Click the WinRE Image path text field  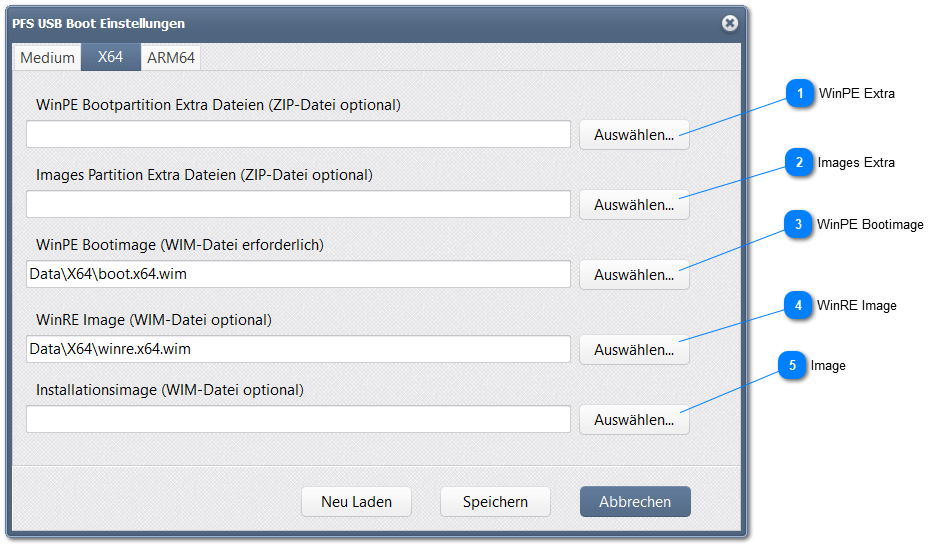[298, 349]
